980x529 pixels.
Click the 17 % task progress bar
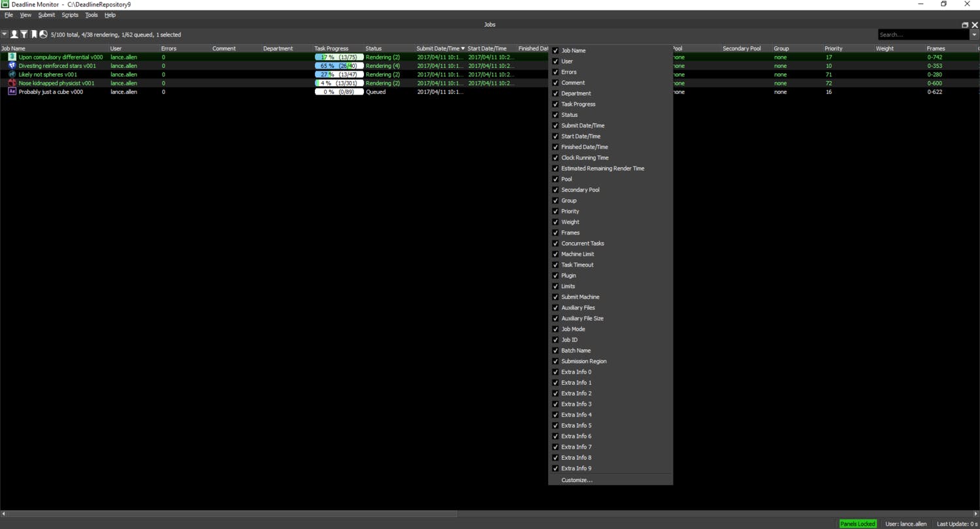coord(339,57)
